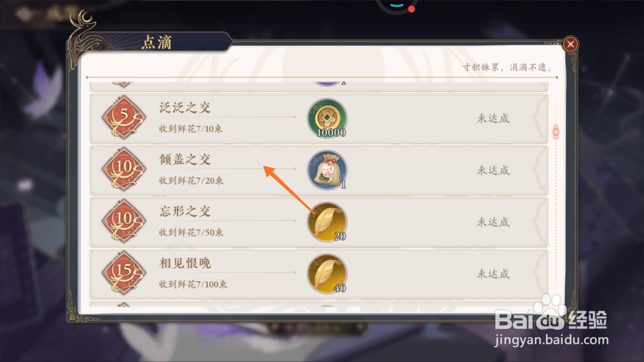
Task: Open the 泛泛之交 achievement title
Action: (185, 107)
